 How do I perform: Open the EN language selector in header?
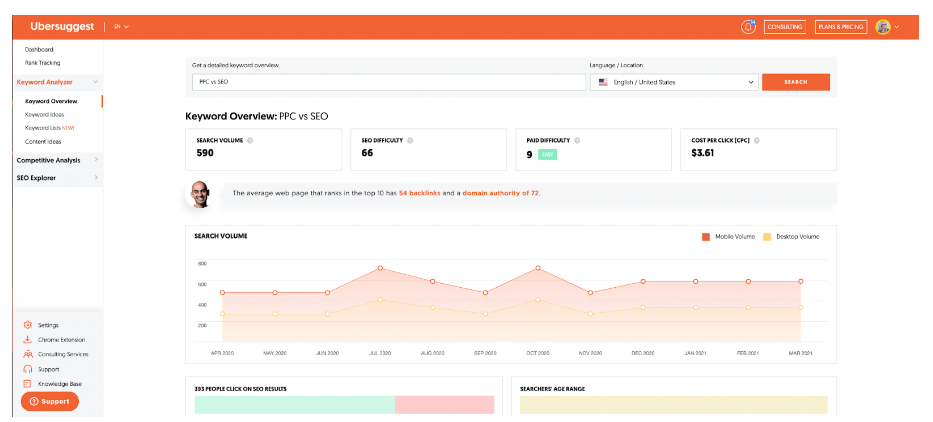(x=121, y=27)
